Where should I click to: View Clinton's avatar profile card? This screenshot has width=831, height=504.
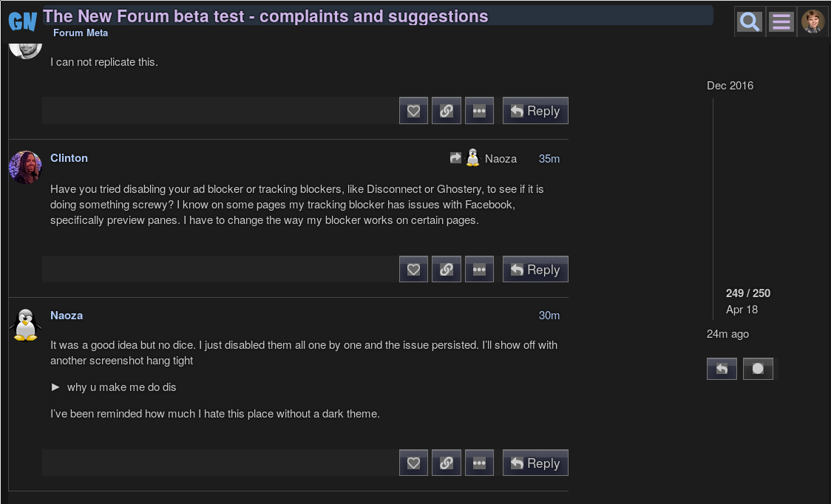click(25, 167)
